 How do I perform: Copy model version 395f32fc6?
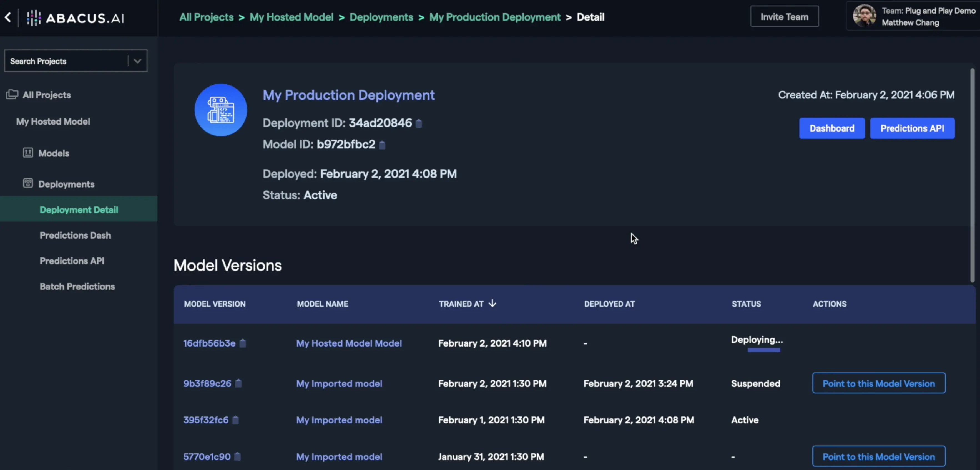tap(236, 420)
